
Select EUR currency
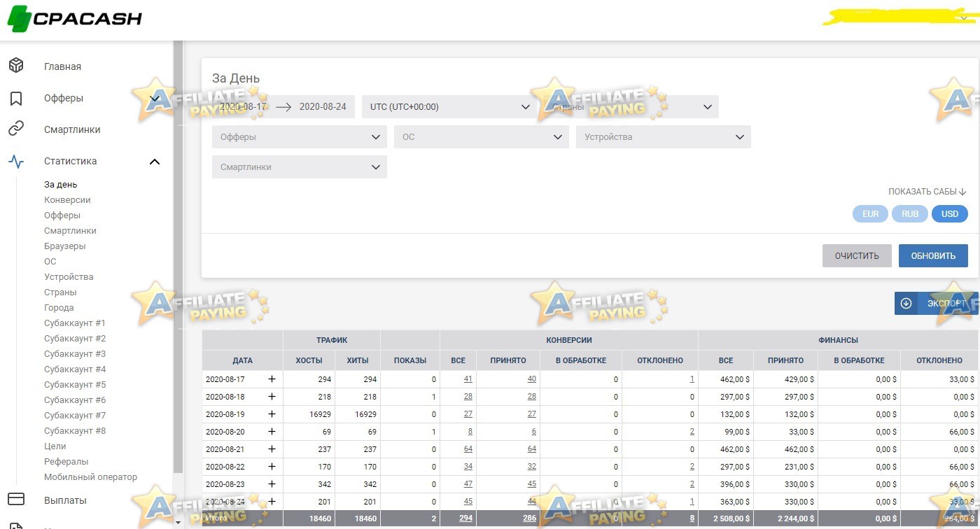click(x=870, y=213)
